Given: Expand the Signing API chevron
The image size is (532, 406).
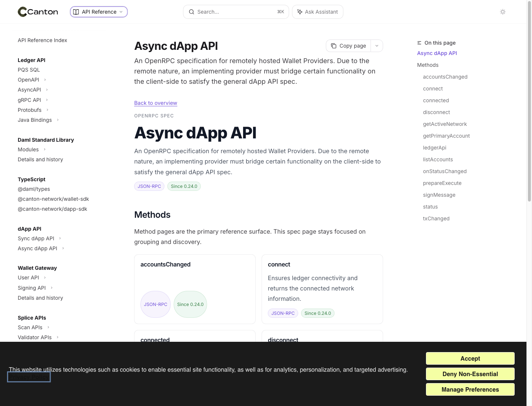Looking at the screenshot, I should point(52,288).
